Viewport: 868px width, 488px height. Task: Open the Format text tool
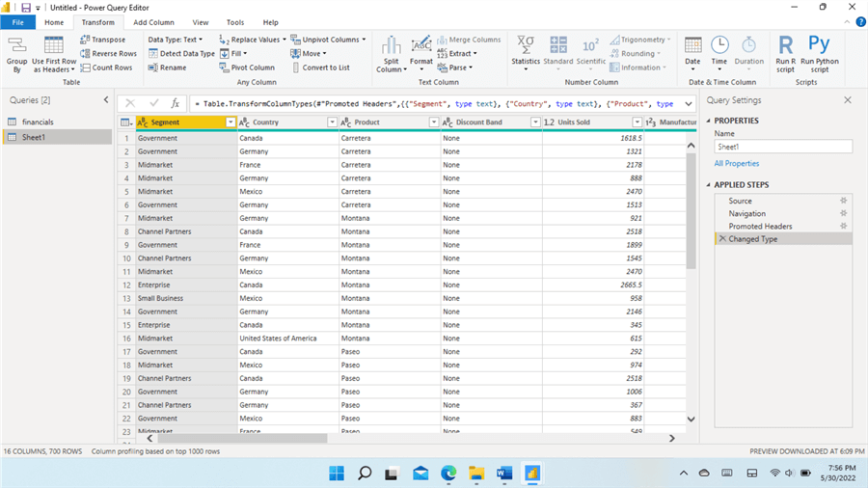421,54
